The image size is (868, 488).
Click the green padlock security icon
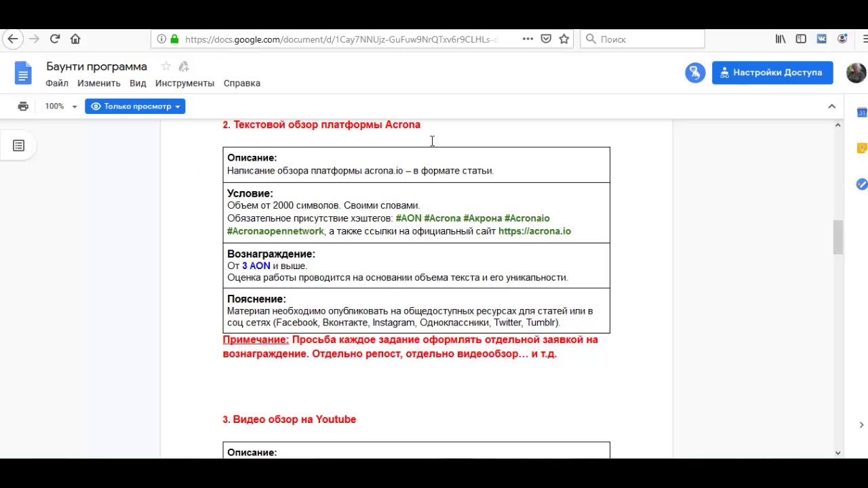174,39
